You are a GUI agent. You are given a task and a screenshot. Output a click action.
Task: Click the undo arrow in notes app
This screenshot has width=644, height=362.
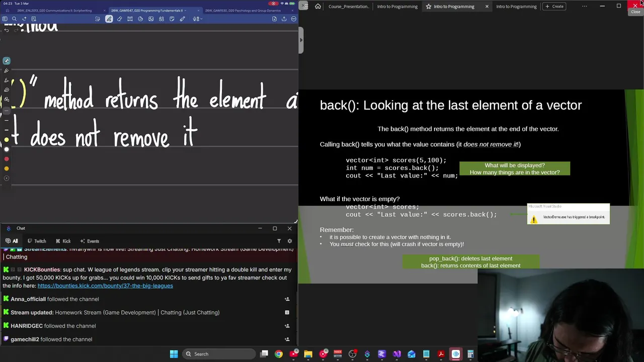(7, 30)
